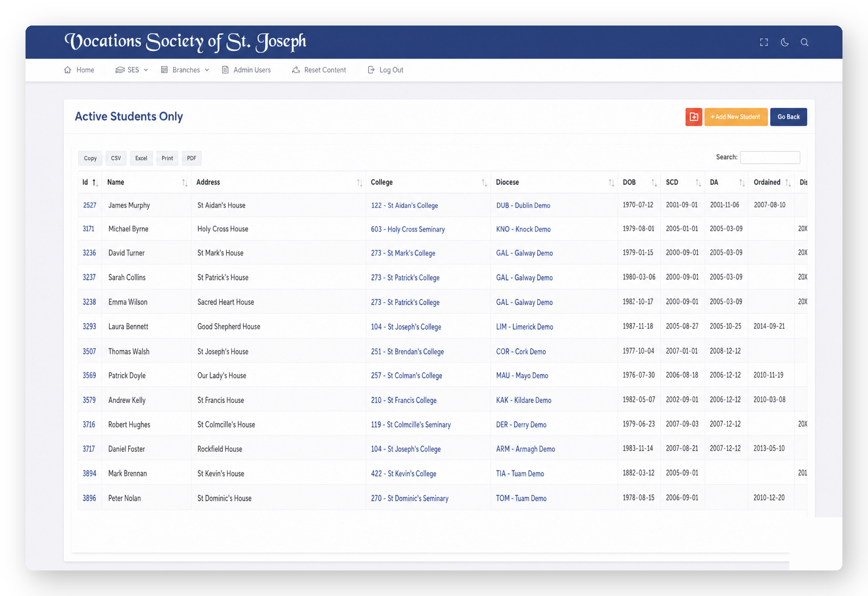Image resolution: width=868 pixels, height=596 pixels.
Task: Select the name cell Andrew Kelly
Action: coord(127,400)
